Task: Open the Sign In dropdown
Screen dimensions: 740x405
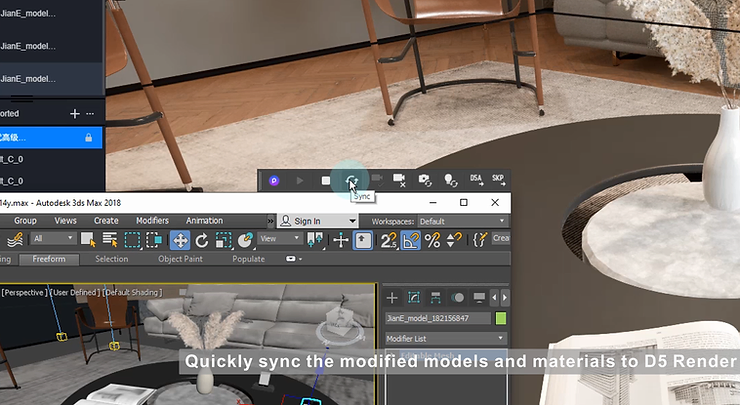Action: (x=318, y=221)
